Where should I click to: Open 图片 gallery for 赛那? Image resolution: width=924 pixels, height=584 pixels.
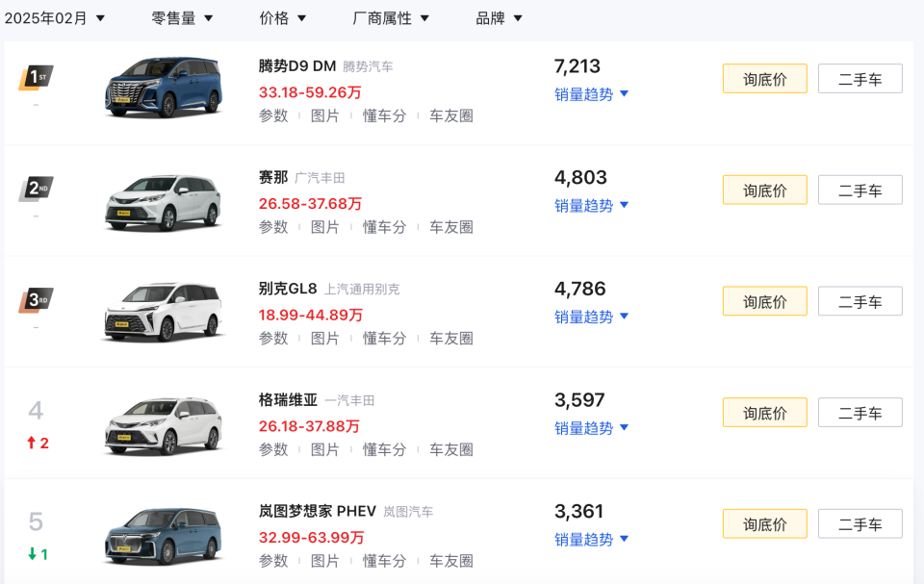pos(325,227)
